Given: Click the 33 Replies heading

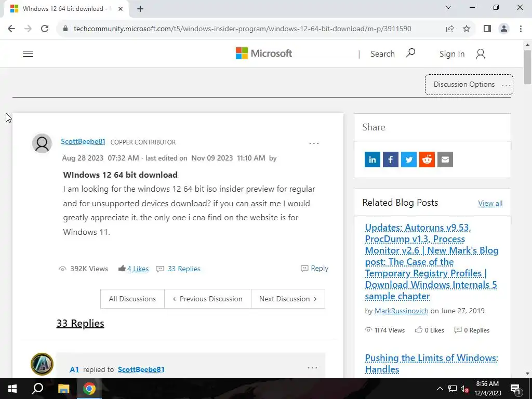Looking at the screenshot, I should pos(80,323).
